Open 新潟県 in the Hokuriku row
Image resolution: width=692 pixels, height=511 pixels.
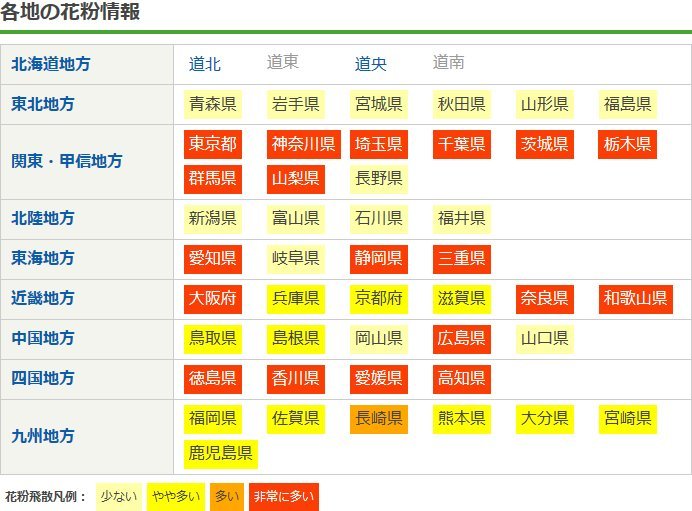[213, 218]
